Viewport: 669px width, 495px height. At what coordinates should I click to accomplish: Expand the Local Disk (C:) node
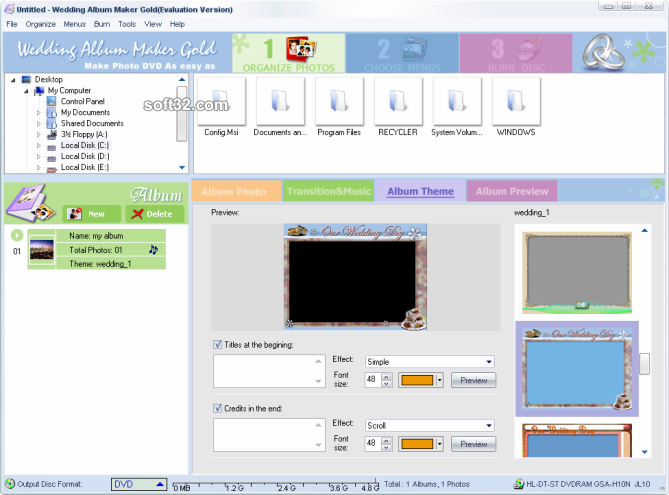click(38, 146)
